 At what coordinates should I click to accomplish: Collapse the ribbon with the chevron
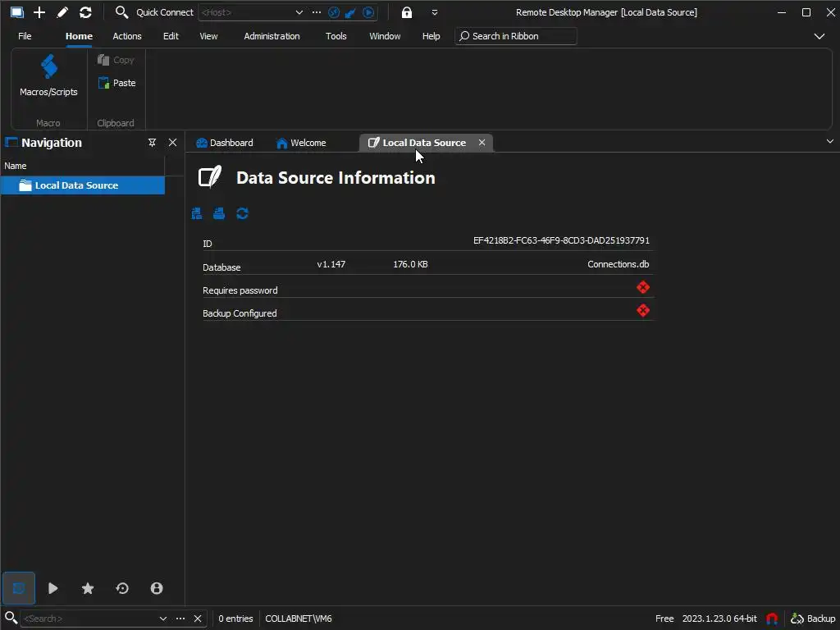819,36
